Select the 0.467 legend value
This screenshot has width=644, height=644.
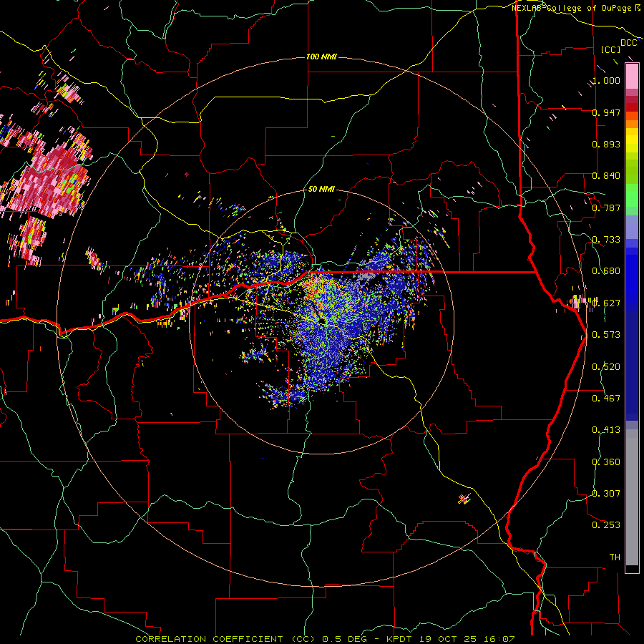coord(606,399)
